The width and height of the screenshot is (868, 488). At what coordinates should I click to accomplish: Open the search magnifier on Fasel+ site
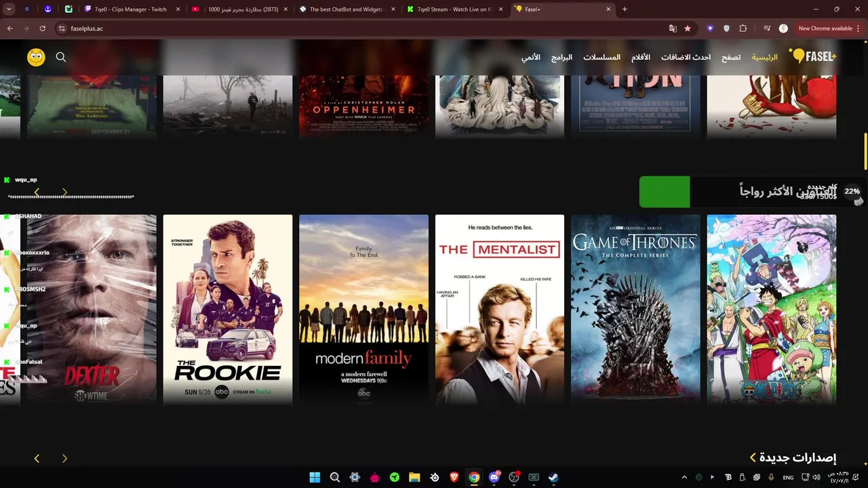tap(61, 58)
